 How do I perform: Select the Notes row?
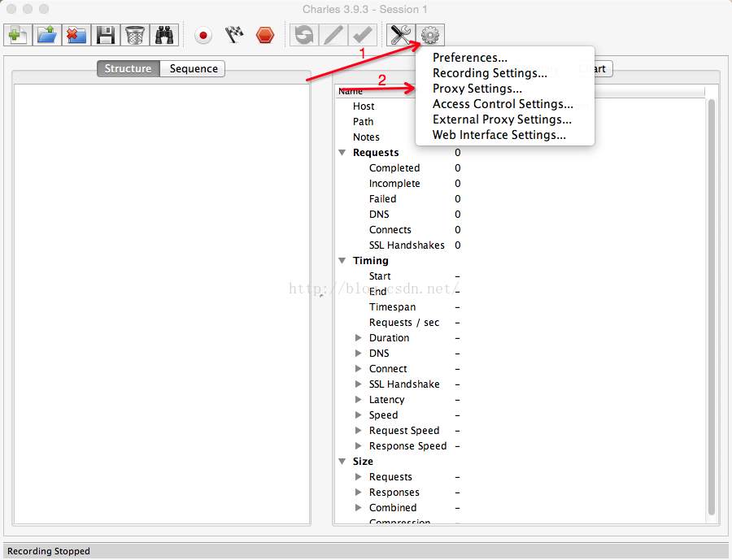click(520, 137)
